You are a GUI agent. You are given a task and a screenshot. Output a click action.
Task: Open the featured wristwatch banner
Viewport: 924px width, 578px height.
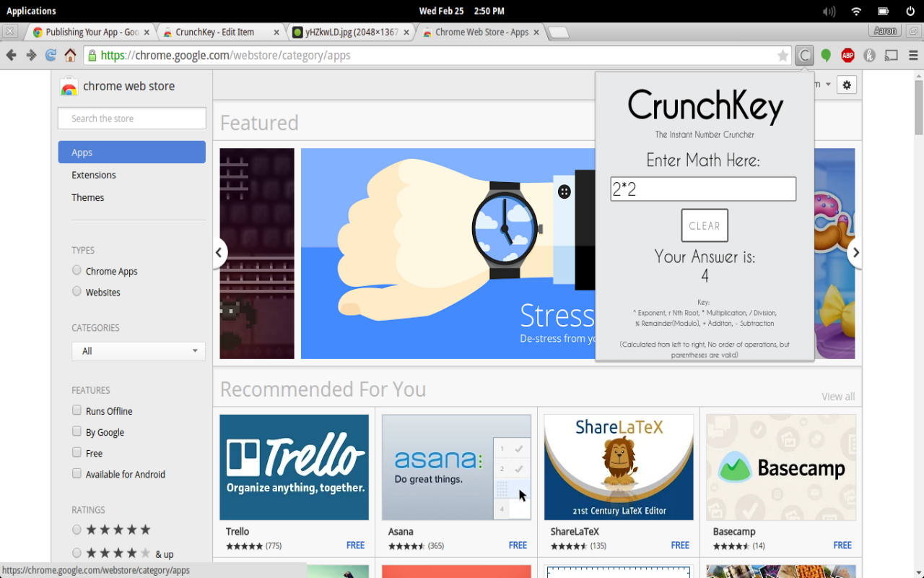tap(448, 254)
